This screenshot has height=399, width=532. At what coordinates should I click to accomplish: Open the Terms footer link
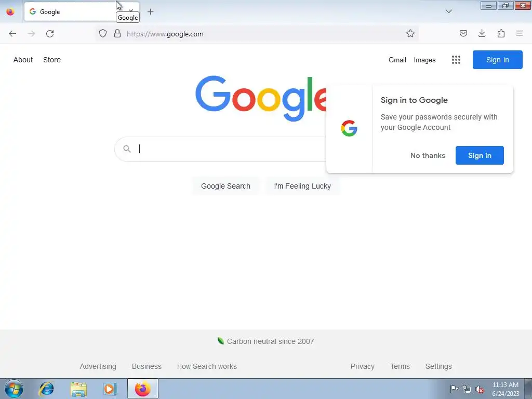tap(400, 366)
